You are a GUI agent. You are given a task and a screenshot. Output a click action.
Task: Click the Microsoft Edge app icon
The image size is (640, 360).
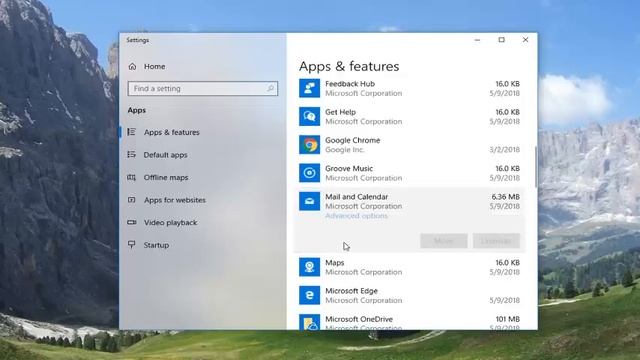point(309,295)
